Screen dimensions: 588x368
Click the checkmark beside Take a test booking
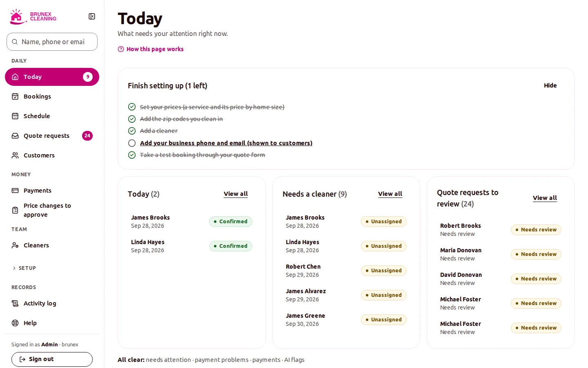pos(132,155)
